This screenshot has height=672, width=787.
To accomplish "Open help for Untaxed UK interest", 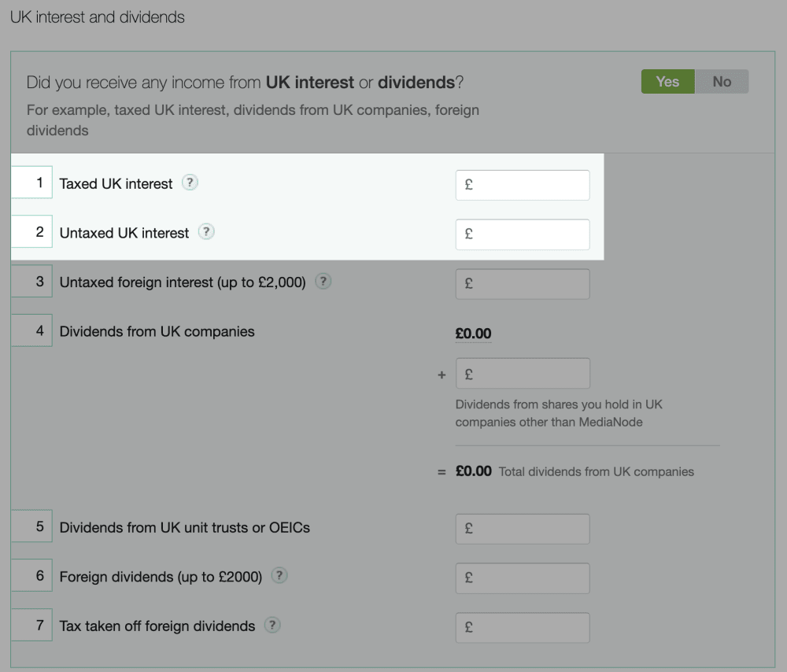I will [x=206, y=232].
